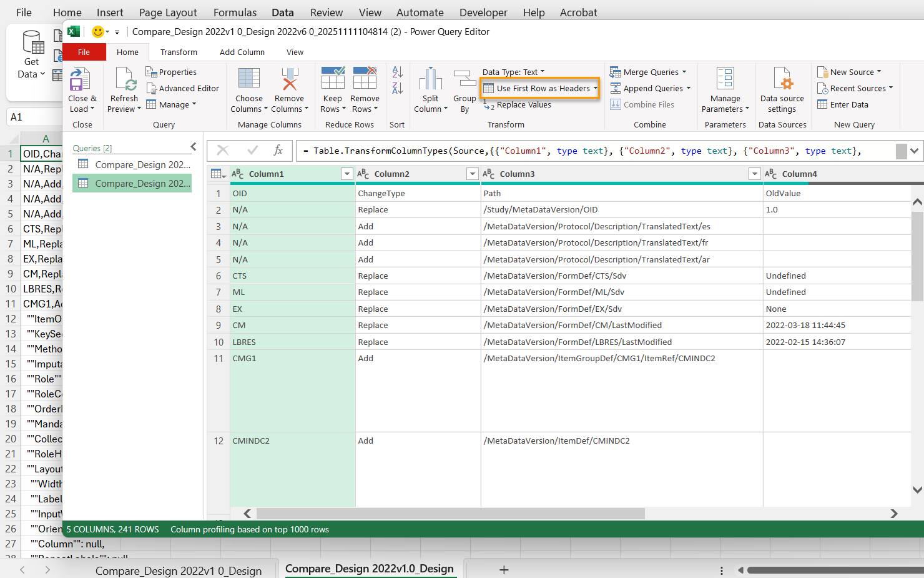The width and height of the screenshot is (924, 578).
Task: Sort ascending with the A-Z icon
Action: pyautogui.click(x=397, y=72)
